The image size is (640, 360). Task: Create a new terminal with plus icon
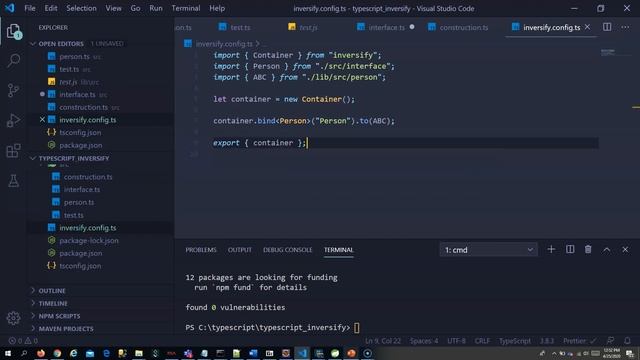point(551,249)
